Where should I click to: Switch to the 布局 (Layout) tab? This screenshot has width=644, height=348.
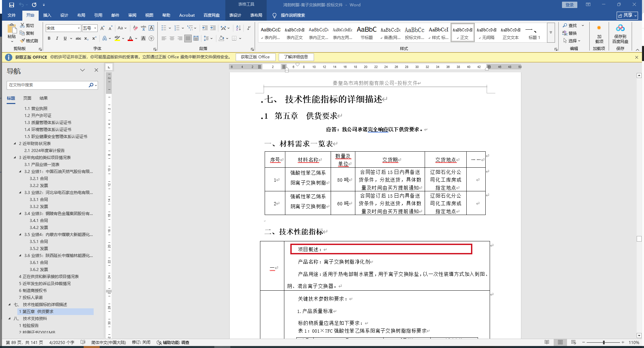tap(81, 15)
